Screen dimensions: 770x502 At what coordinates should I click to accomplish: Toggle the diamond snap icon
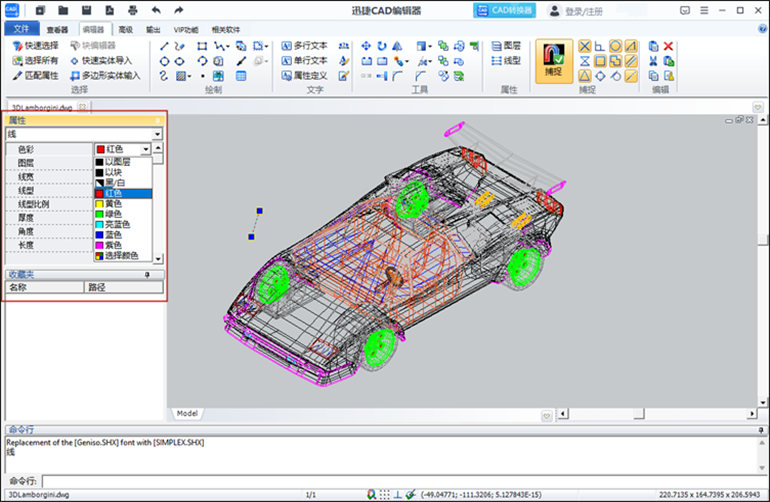(x=600, y=76)
